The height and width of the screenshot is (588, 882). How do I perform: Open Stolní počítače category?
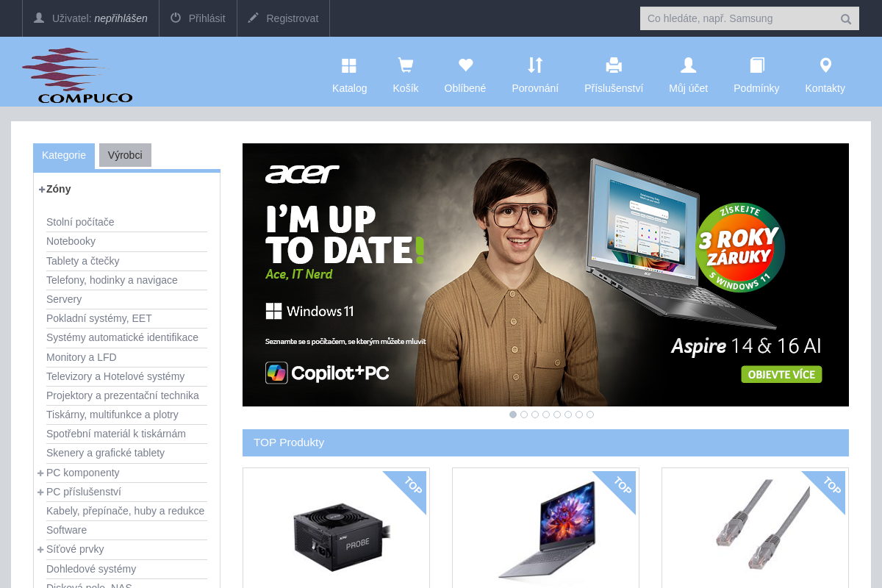[x=80, y=222]
